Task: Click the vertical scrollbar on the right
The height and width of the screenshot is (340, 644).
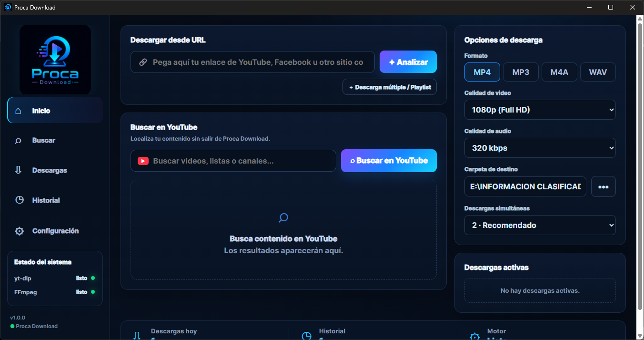Action: click(x=640, y=167)
